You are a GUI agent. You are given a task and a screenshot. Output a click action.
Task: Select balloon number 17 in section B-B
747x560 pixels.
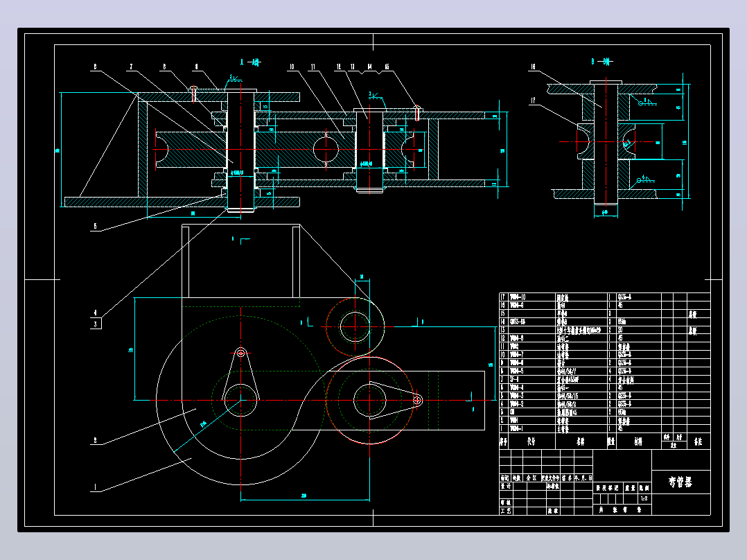[x=533, y=100]
